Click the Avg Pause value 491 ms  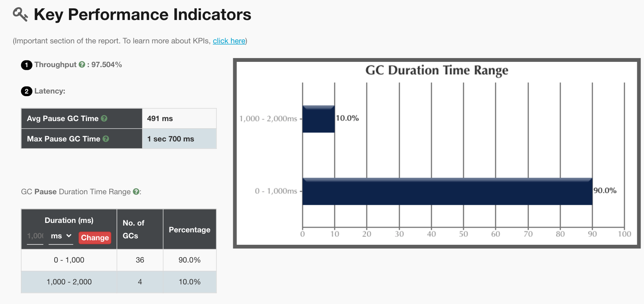tap(160, 118)
